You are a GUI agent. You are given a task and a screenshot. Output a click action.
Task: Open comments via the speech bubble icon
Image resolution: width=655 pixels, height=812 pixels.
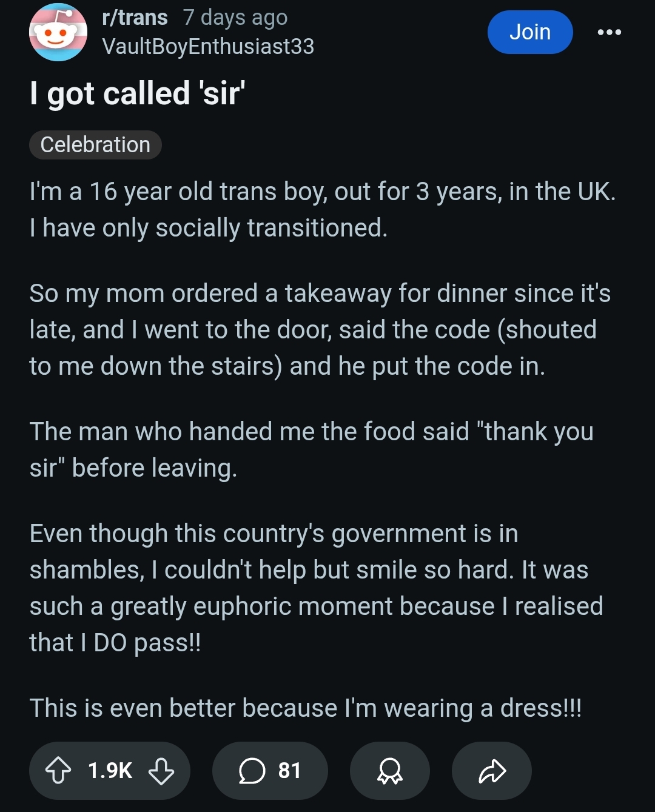[x=252, y=771]
